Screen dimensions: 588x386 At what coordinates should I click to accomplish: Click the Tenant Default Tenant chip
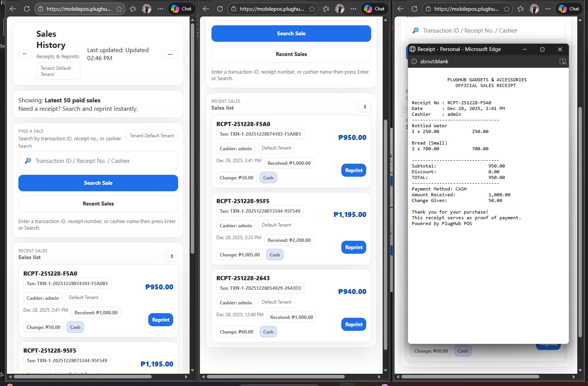pos(152,136)
